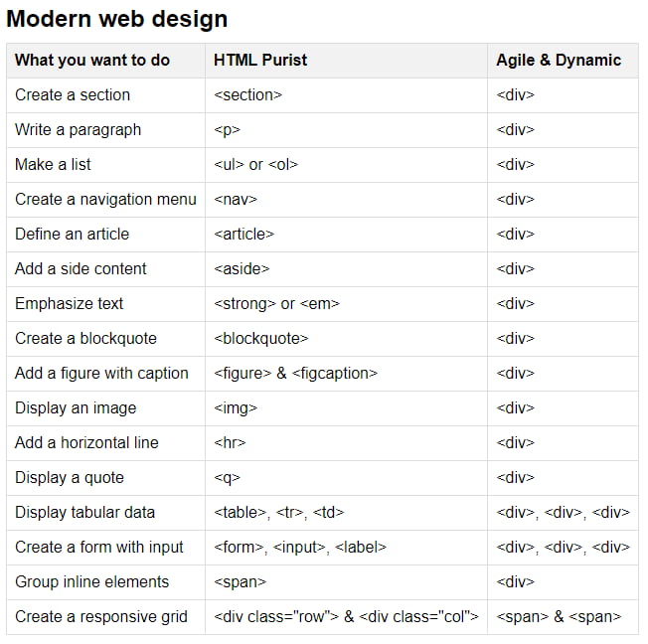Click the "Define an article" cell

coord(73,234)
